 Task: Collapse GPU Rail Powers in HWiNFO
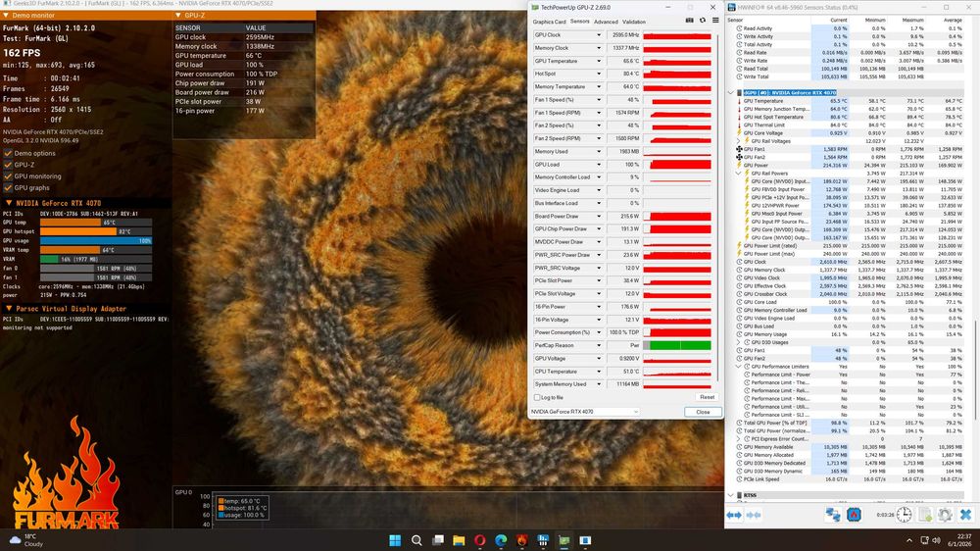pyautogui.click(x=739, y=174)
